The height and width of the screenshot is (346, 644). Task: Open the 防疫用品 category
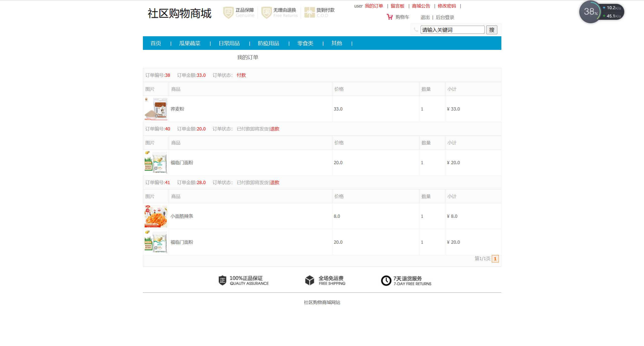pos(268,43)
